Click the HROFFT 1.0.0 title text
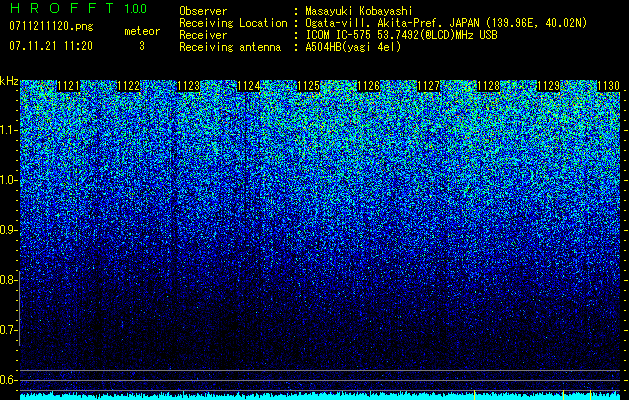The height and width of the screenshot is (400, 629). coord(78,8)
